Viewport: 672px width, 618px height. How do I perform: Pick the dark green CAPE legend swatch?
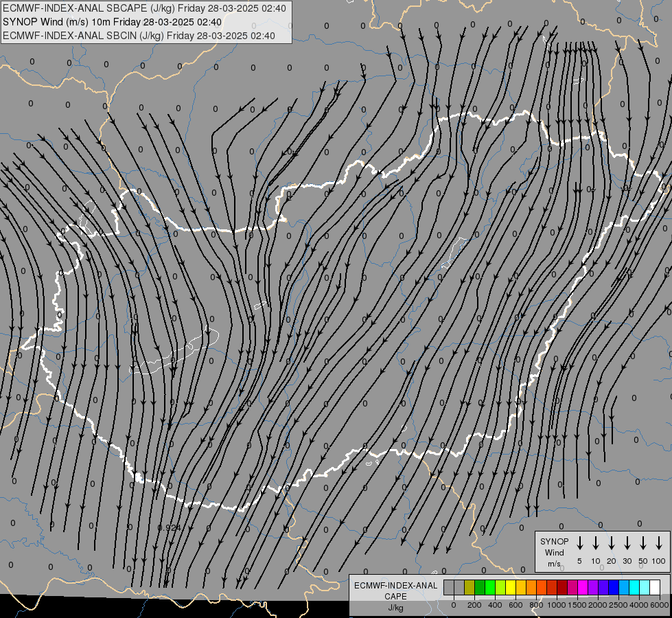click(480, 587)
